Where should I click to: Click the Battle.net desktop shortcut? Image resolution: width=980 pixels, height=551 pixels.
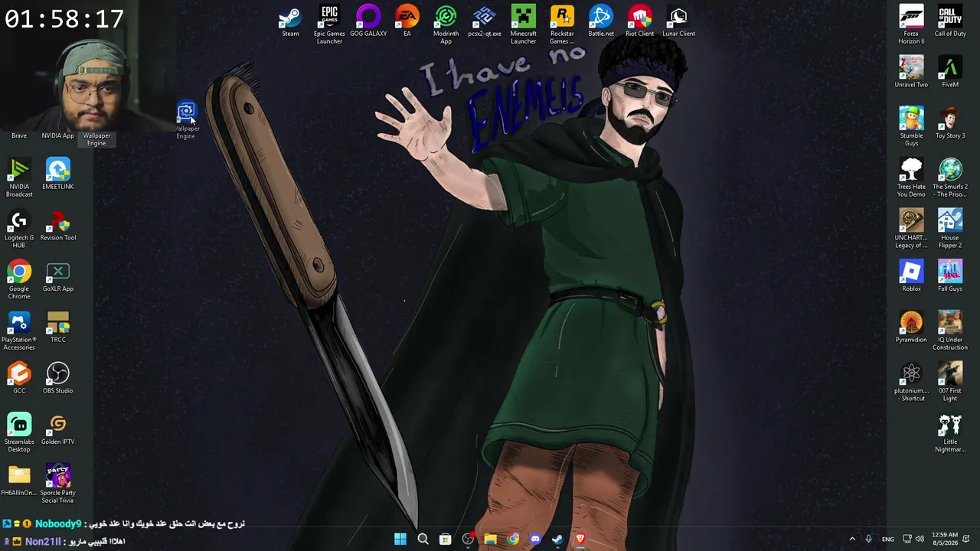[601, 21]
